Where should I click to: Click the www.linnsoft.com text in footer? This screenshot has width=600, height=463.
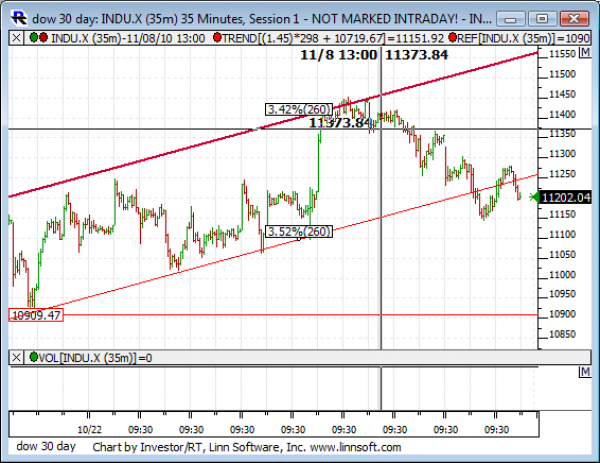click(355, 447)
